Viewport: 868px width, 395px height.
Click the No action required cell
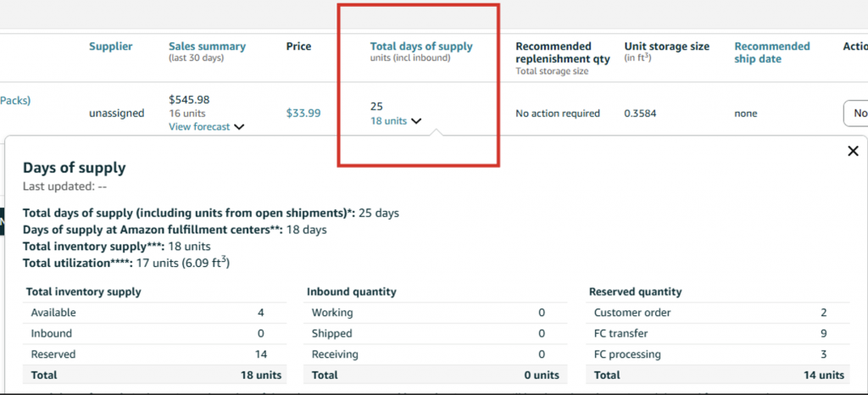click(x=557, y=113)
